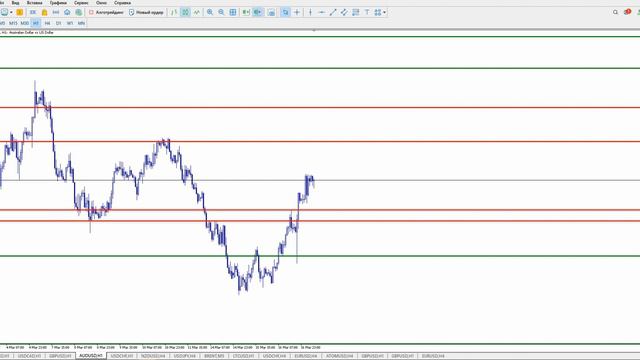The height and width of the screenshot is (360, 640).
Task: Open notifications with red badge
Action: [627, 12]
